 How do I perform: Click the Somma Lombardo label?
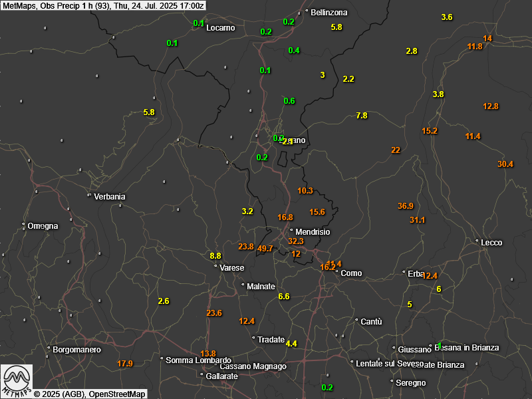(198, 360)
